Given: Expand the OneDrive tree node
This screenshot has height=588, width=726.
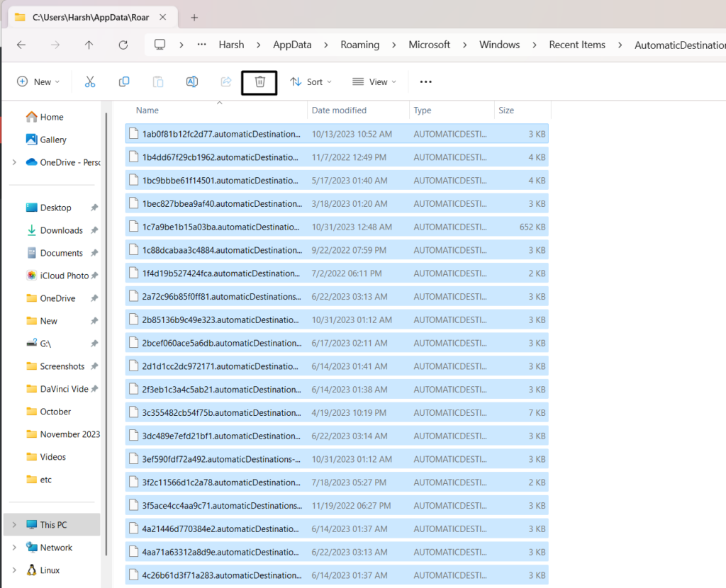Looking at the screenshot, I should click(x=14, y=162).
